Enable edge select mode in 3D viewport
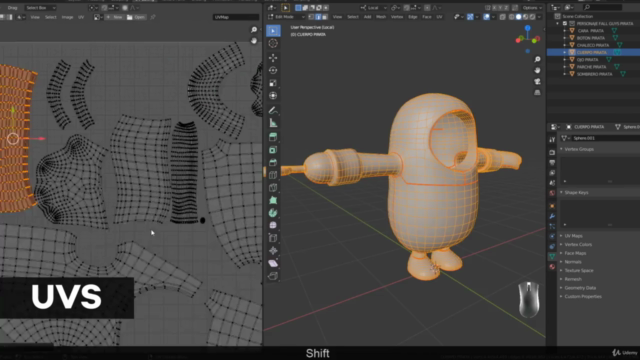Screen dimensions: 640x360 click(318, 17)
